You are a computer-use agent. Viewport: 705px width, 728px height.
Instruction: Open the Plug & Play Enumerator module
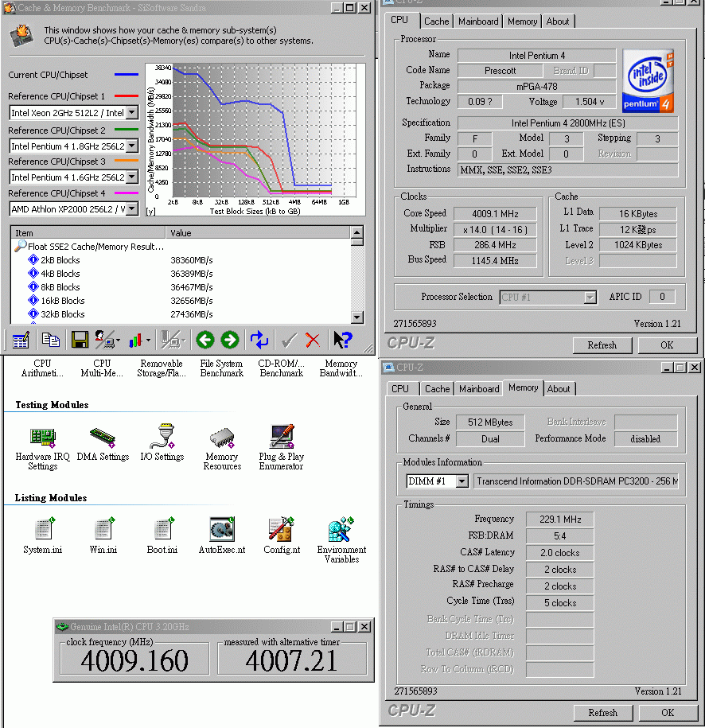pos(282,448)
